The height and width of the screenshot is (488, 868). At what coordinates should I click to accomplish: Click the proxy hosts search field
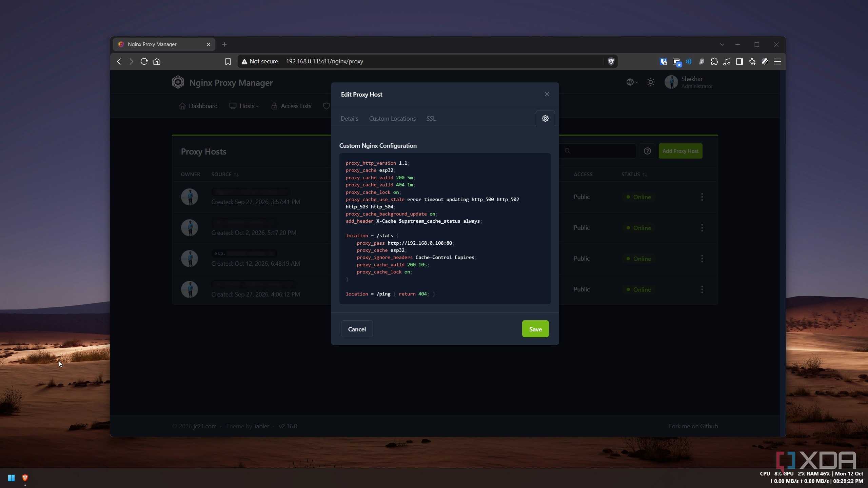point(598,151)
